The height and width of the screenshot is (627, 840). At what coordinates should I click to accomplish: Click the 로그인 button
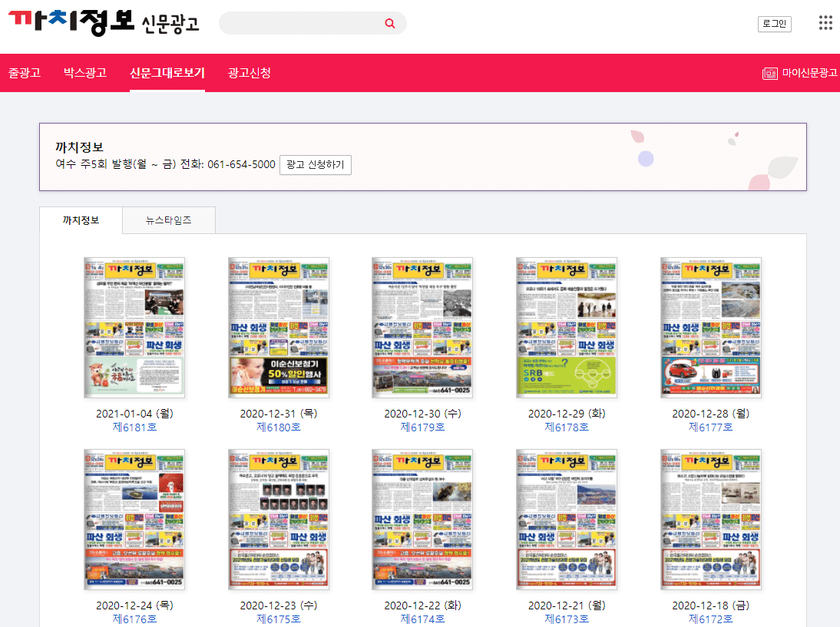(x=774, y=24)
